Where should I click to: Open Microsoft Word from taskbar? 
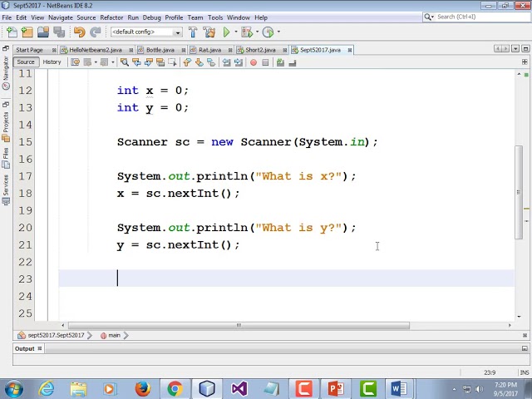tap(398, 389)
